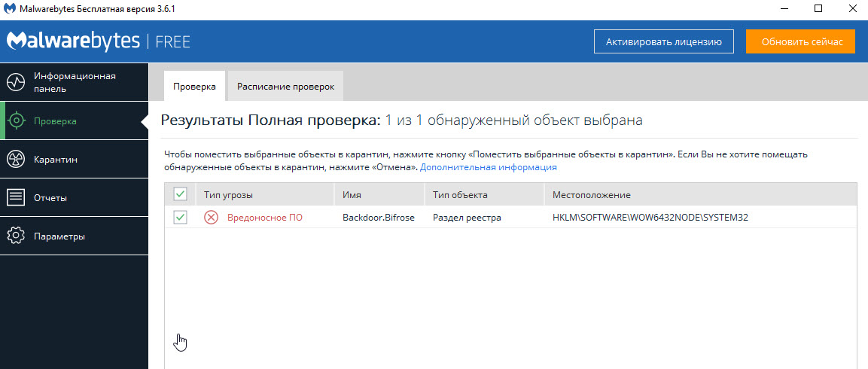Uncheck the Backdoor.Bifrose row checkbox

[181, 218]
